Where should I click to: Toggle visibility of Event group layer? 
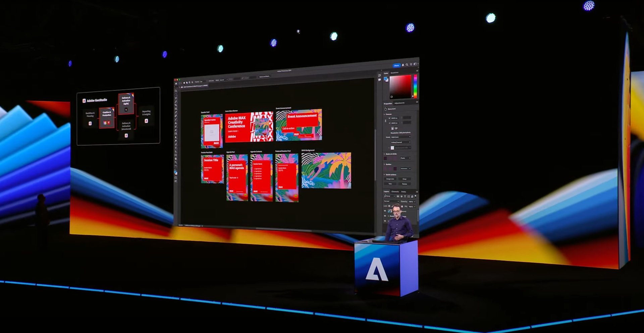[x=385, y=216]
